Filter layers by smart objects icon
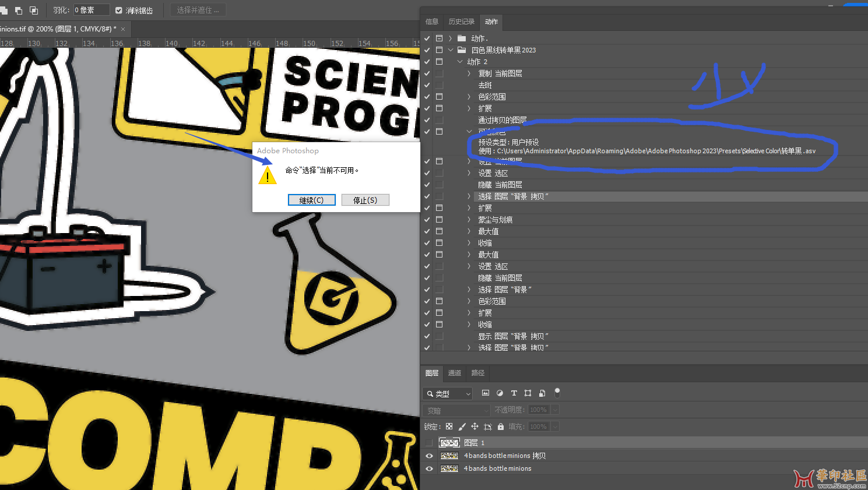The width and height of the screenshot is (868, 490). point(542,393)
